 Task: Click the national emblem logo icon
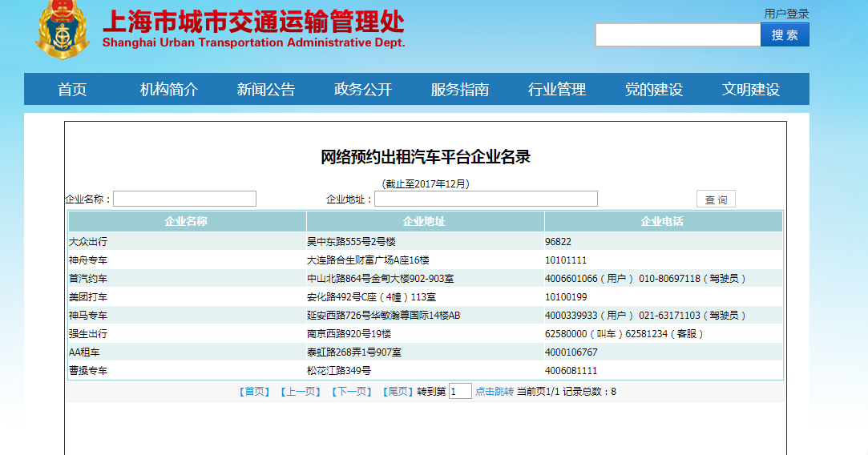62,29
